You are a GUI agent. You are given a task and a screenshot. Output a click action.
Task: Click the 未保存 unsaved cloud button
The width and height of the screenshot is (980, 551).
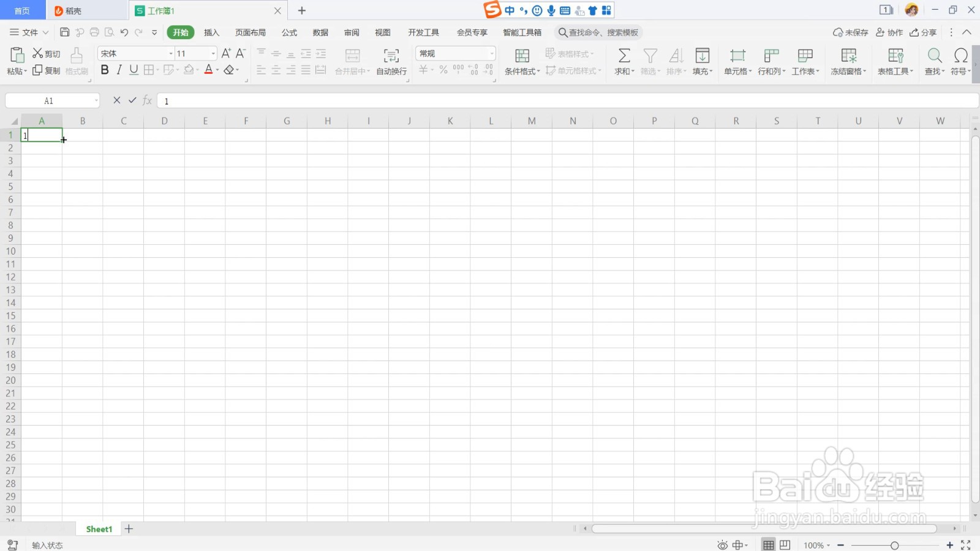point(850,32)
